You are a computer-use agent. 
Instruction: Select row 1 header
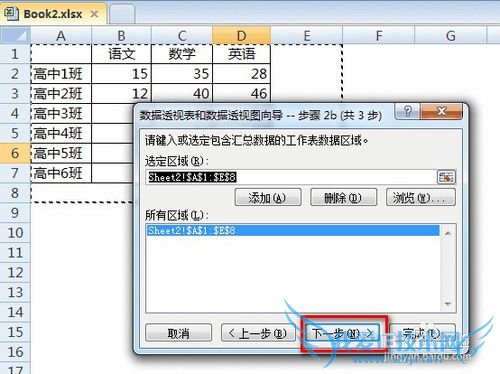(x=15, y=54)
